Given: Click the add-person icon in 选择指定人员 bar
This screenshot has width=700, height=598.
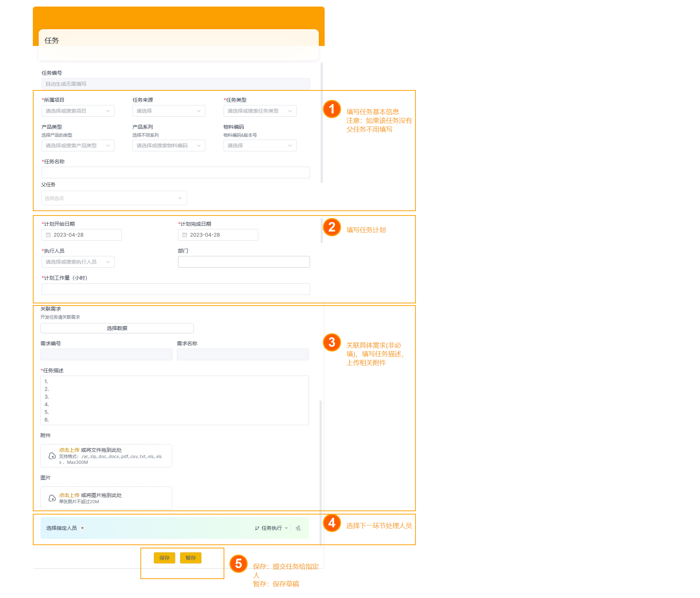Looking at the screenshot, I should tap(298, 528).
